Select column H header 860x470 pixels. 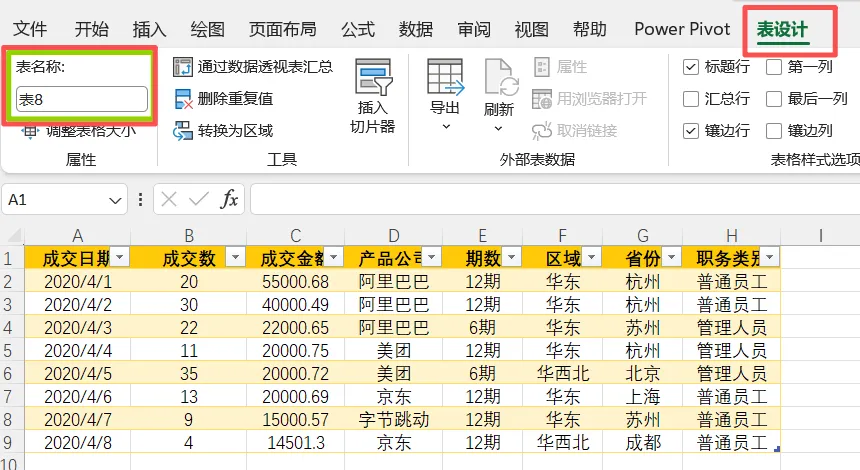point(731,236)
